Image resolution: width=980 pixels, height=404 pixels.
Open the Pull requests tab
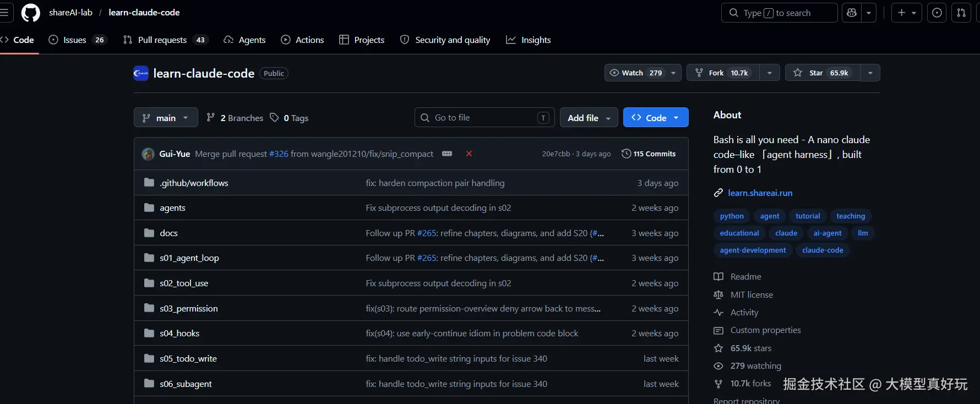pos(166,40)
